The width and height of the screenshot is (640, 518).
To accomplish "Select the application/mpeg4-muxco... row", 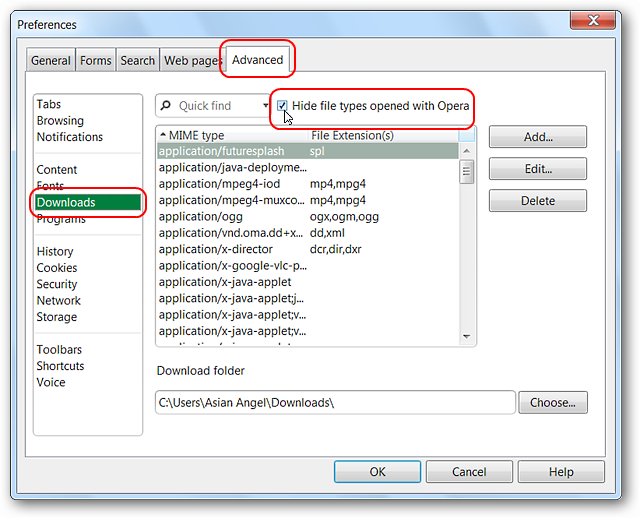I will (x=308, y=200).
